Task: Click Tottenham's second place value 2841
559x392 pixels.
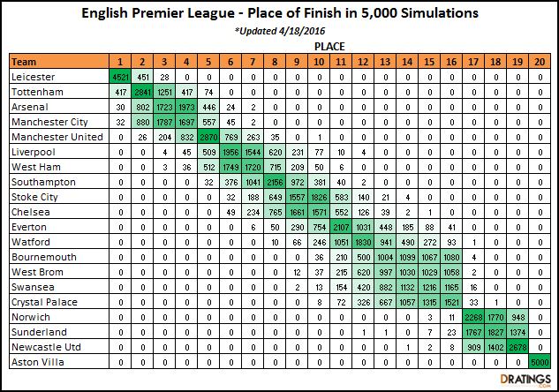Action: point(142,91)
